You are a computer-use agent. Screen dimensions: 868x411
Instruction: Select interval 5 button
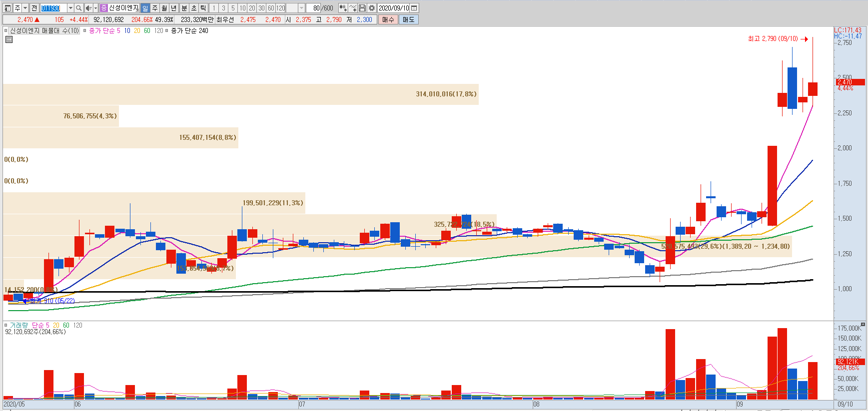coord(233,8)
